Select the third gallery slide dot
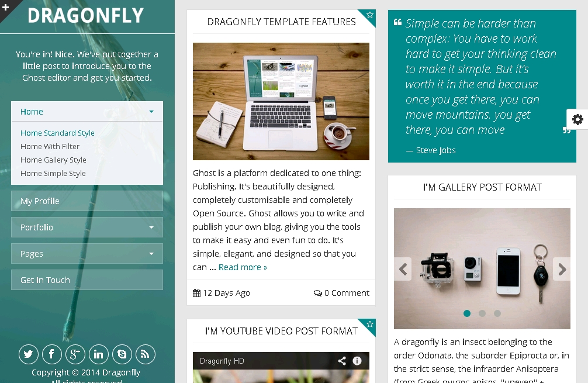The height and width of the screenshot is (383, 588). click(497, 313)
